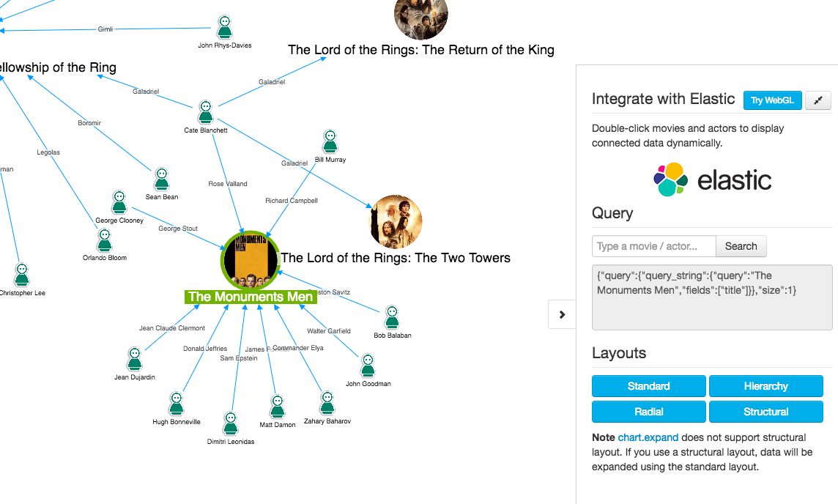
Task: Collapse the side panel with the chevron
Action: click(x=562, y=314)
